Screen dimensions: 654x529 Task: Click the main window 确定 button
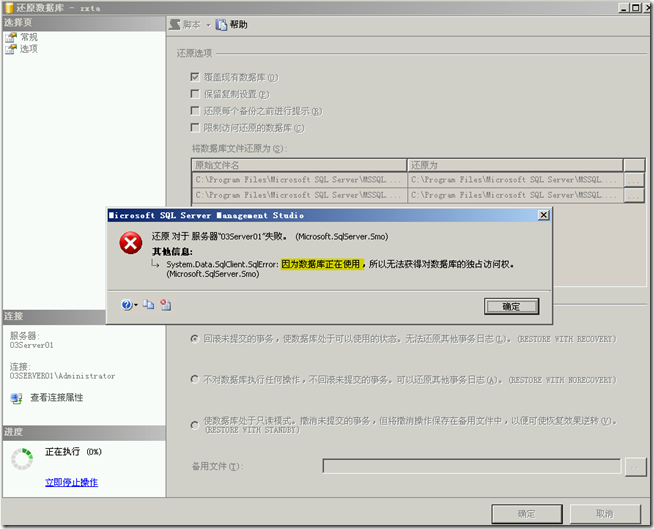527,514
